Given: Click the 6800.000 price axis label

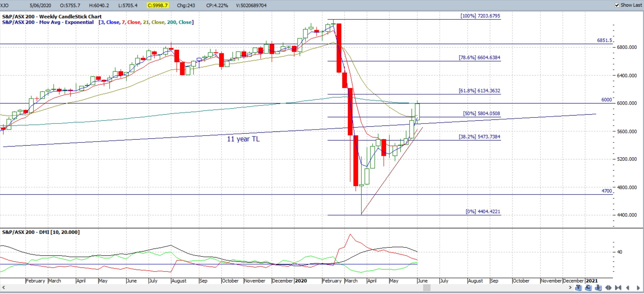Looking at the screenshot, I should 627,47.
